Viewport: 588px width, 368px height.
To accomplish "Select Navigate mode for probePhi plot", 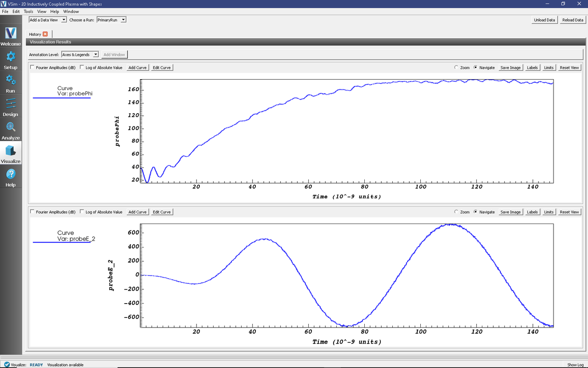I will (475, 68).
